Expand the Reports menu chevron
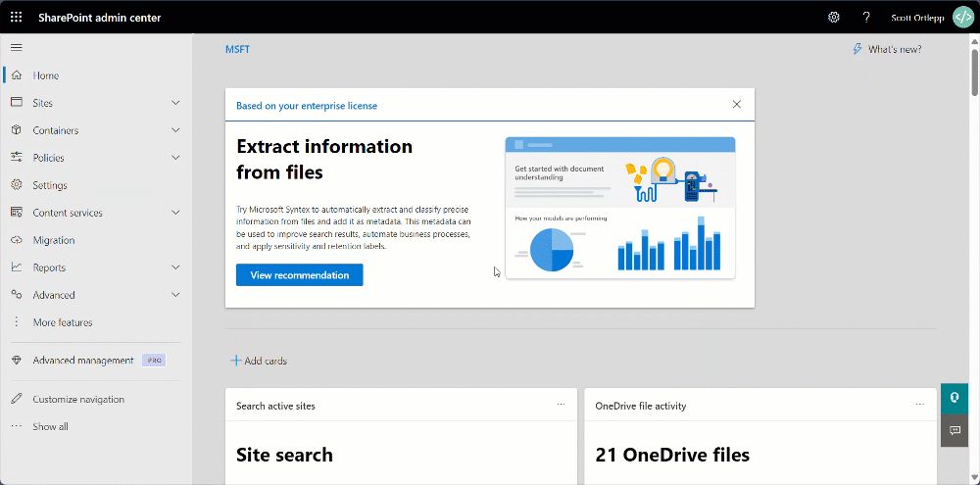Viewport: 980px width, 485px height. [175, 267]
